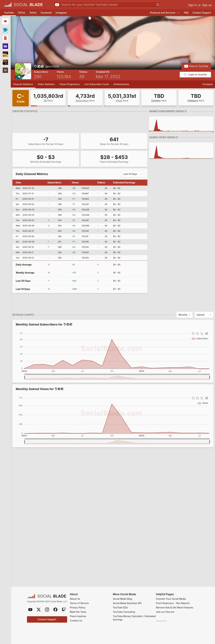The height and width of the screenshot is (644, 215).
Task: Expand the Gained chart type dropdown
Action: tap(204, 315)
